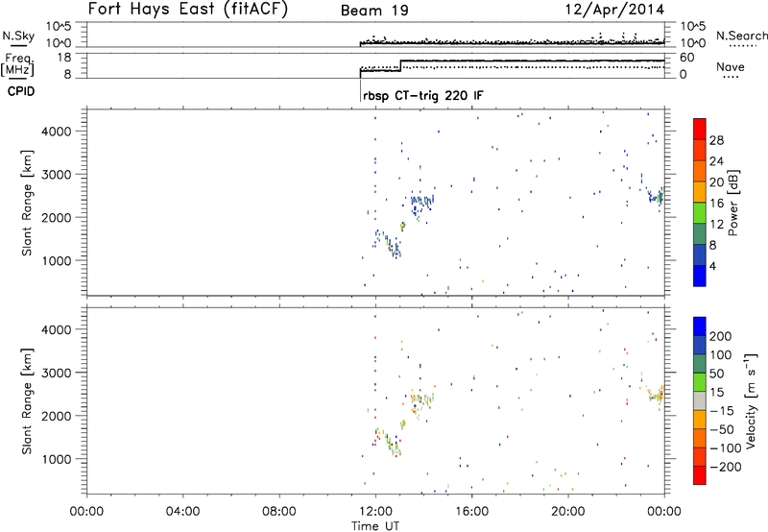Click the '1000' tick on the velocity panel
This screenshot has height=532, width=768.
57,459
